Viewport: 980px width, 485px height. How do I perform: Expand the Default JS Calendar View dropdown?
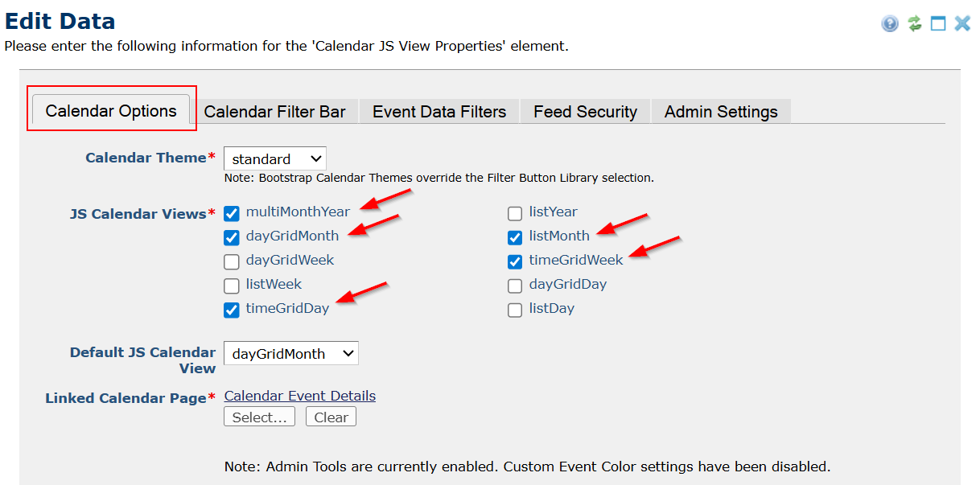(290, 353)
